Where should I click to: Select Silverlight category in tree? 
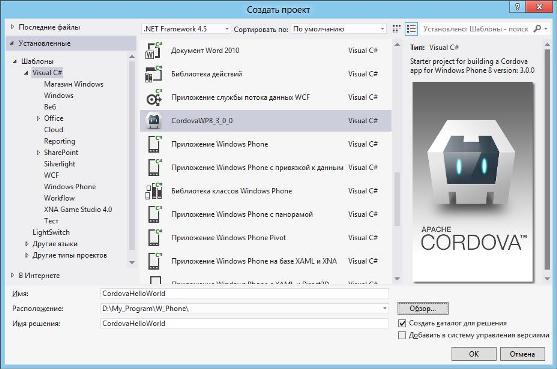tap(59, 164)
